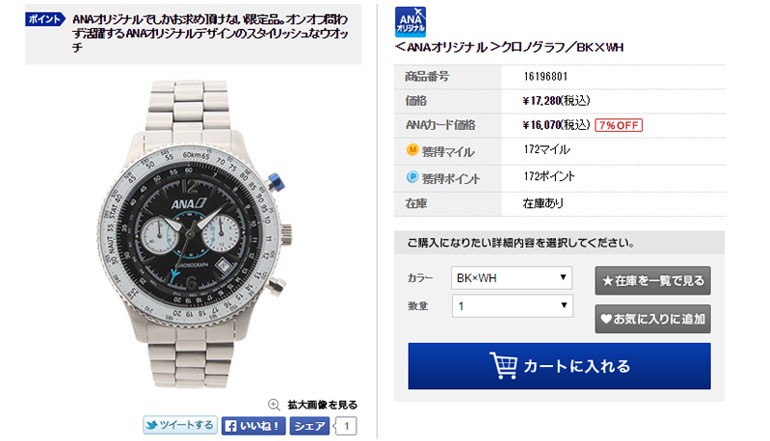Click the orange miles M icon

click(x=412, y=150)
